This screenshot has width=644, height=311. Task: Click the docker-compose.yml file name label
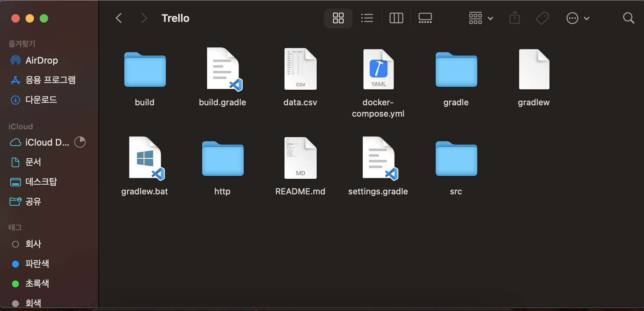pos(378,108)
